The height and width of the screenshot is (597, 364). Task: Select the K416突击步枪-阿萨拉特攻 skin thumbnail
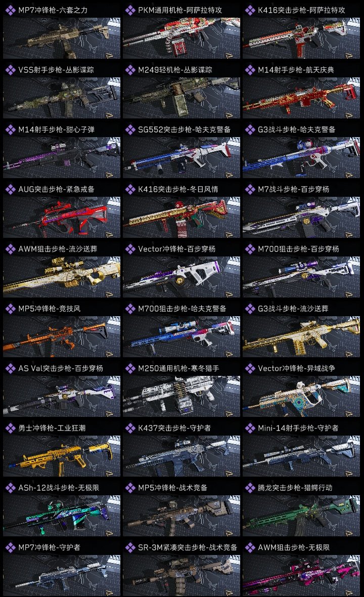pyautogui.click(x=301, y=38)
